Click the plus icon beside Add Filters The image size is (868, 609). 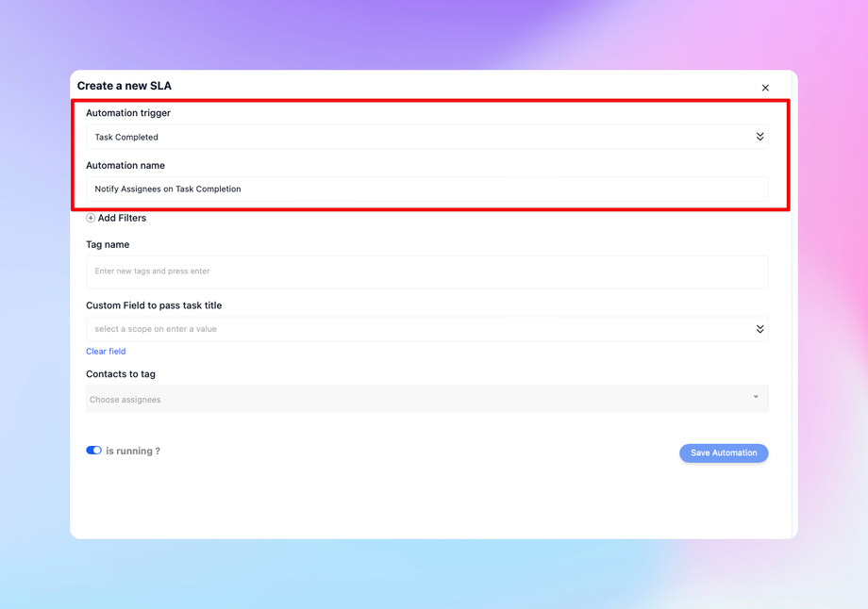coord(91,218)
